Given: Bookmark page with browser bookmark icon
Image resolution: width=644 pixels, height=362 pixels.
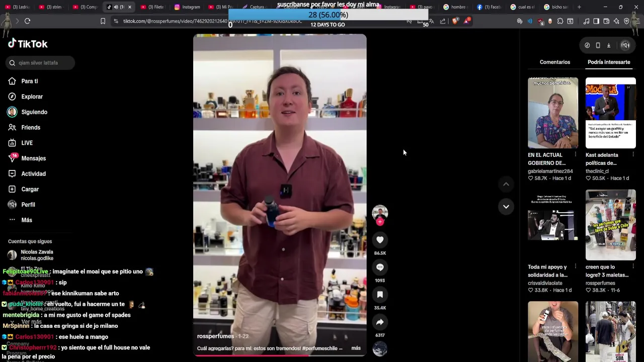Looking at the screenshot, I should (103, 21).
